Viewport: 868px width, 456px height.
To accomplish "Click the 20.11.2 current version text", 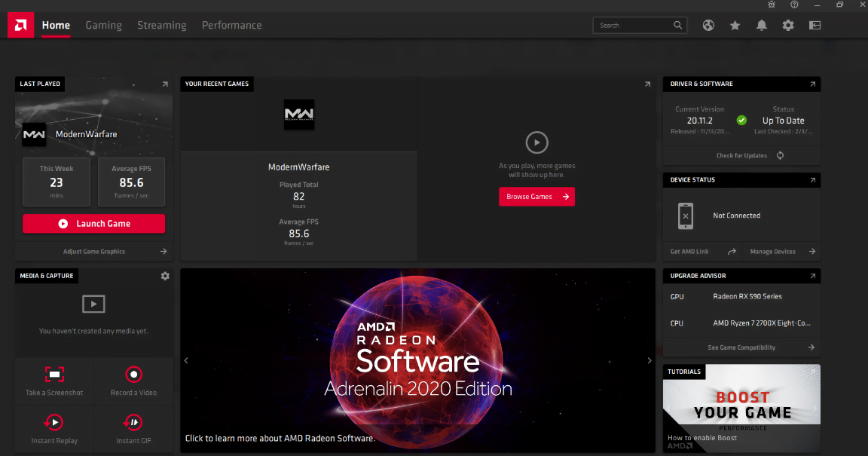I will coord(700,121).
